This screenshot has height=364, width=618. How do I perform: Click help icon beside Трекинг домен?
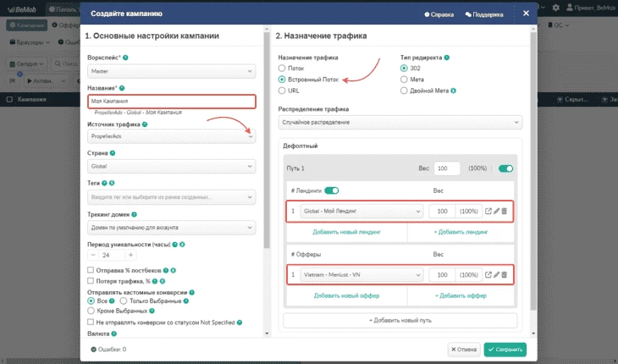134,215
